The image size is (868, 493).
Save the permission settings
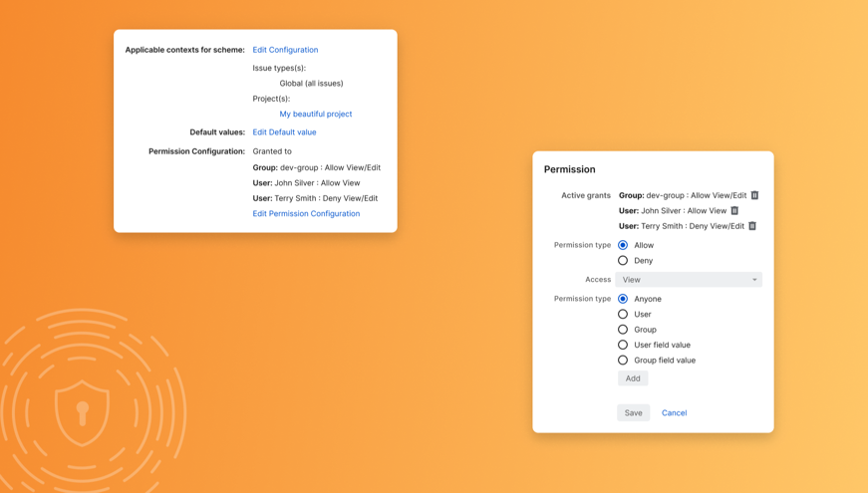coord(633,412)
